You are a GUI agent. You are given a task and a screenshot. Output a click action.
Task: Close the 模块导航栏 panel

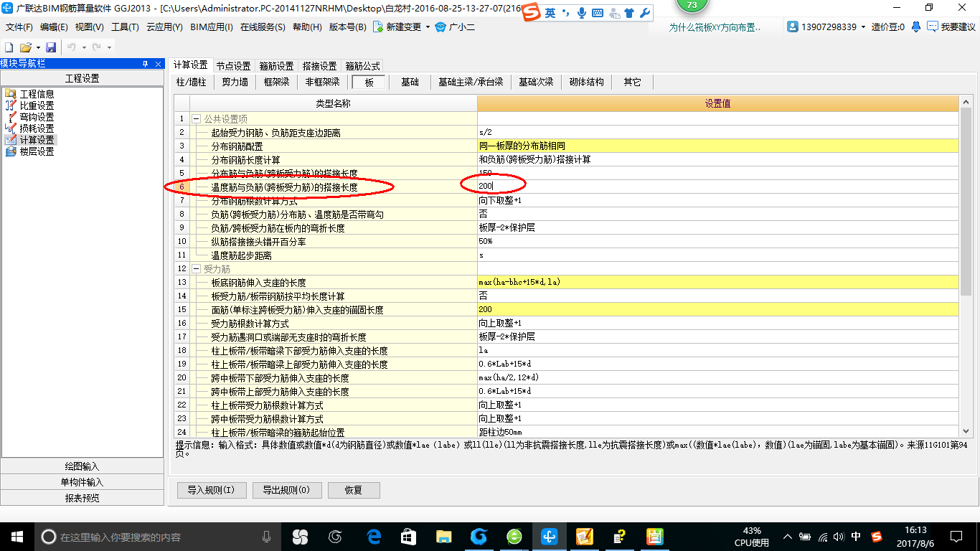(159, 64)
